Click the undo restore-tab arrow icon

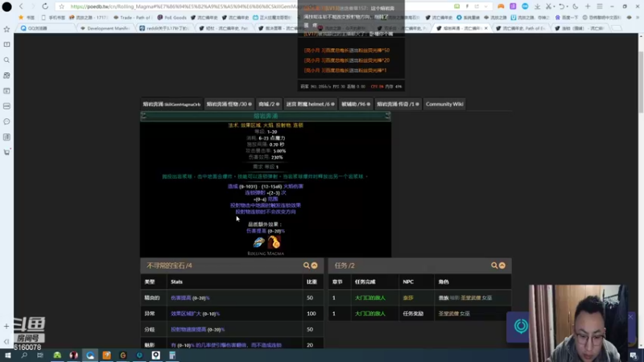(x=561, y=6)
